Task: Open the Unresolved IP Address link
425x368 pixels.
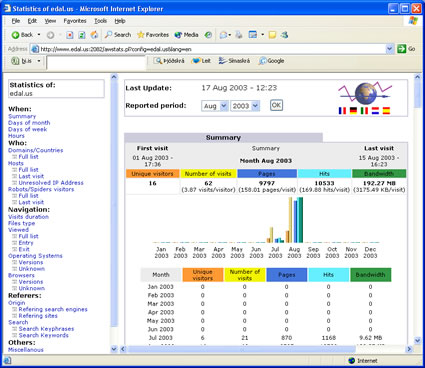Action: click(51, 183)
